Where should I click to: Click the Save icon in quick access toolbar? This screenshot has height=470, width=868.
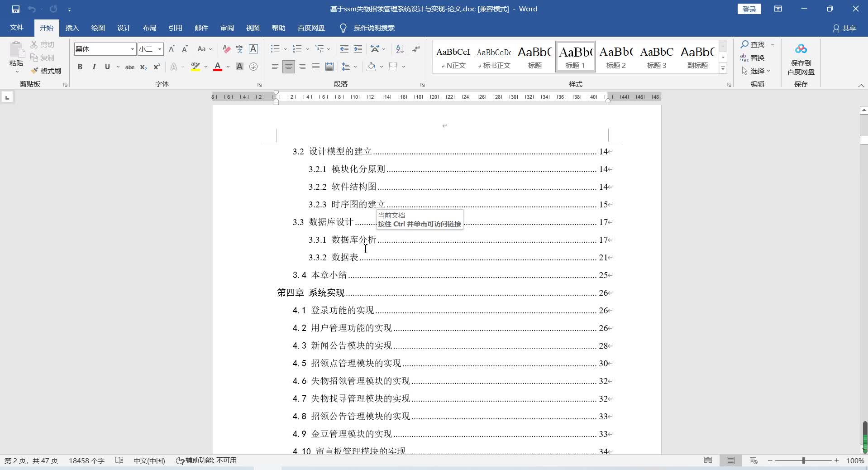click(x=16, y=9)
